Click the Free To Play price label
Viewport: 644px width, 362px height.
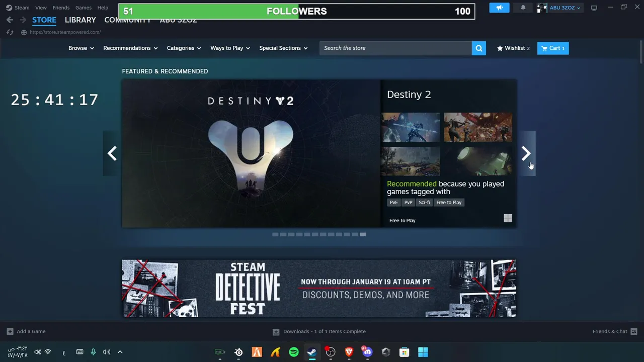tap(403, 221)
